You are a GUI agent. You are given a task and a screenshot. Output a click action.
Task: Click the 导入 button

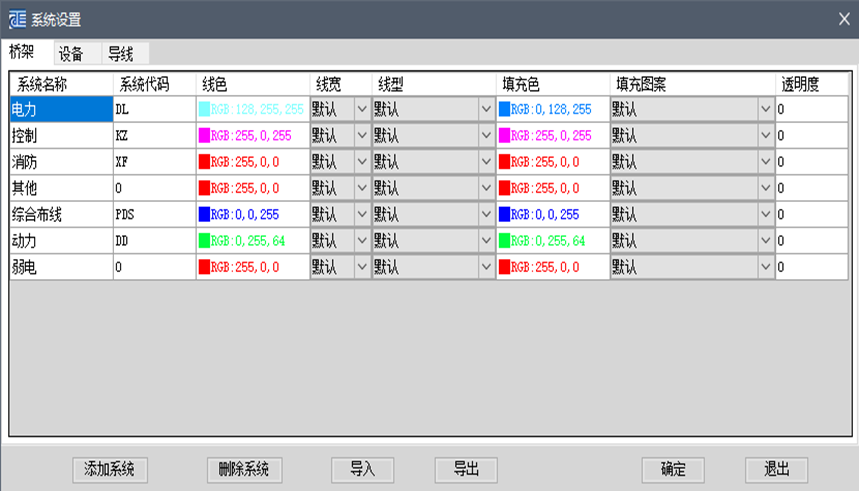362,470
